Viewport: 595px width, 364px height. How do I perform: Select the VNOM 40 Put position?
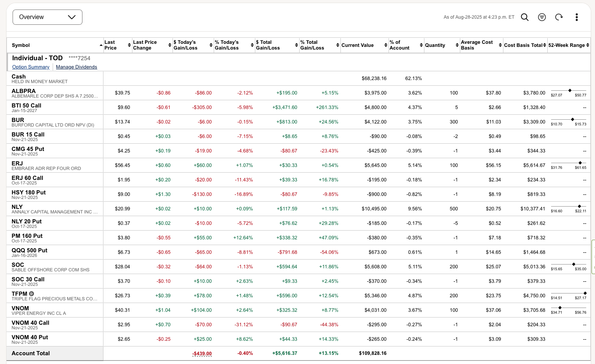[30, 337]
